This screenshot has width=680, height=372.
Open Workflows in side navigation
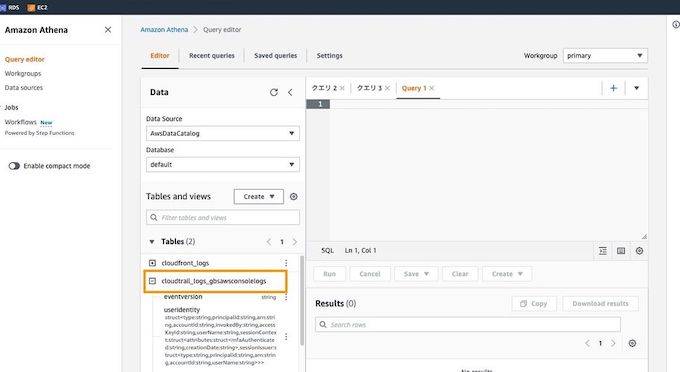20,122
